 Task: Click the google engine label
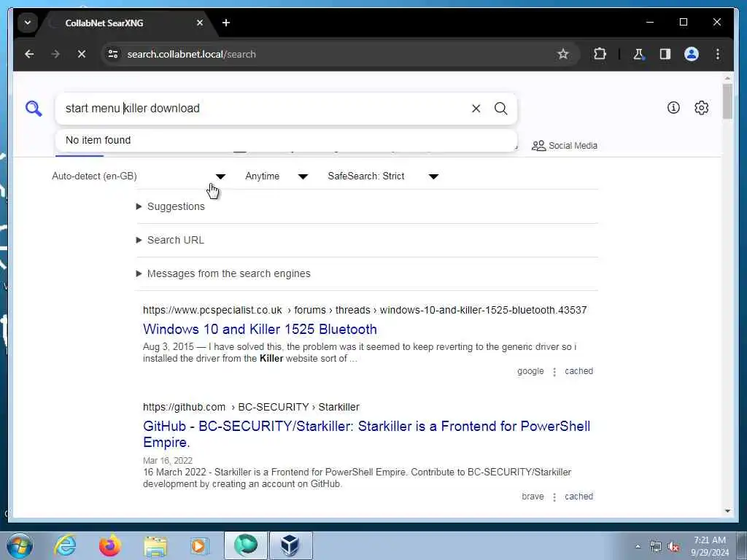pyautogui.click(x=530, y=371)
